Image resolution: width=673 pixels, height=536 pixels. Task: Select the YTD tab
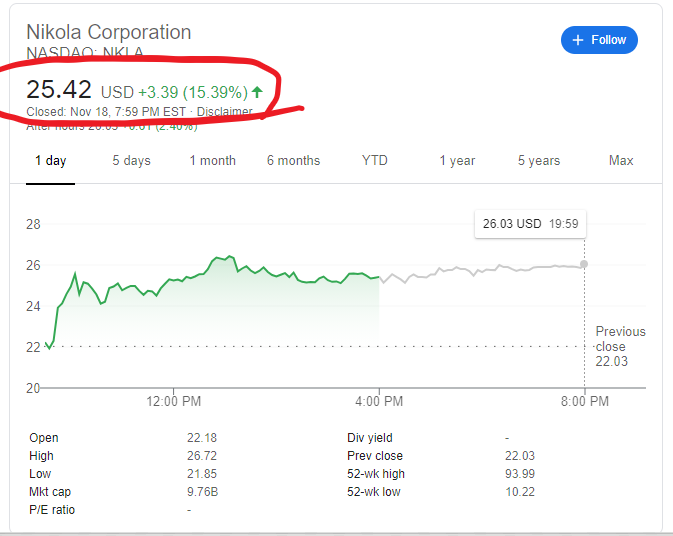(375, 160)
